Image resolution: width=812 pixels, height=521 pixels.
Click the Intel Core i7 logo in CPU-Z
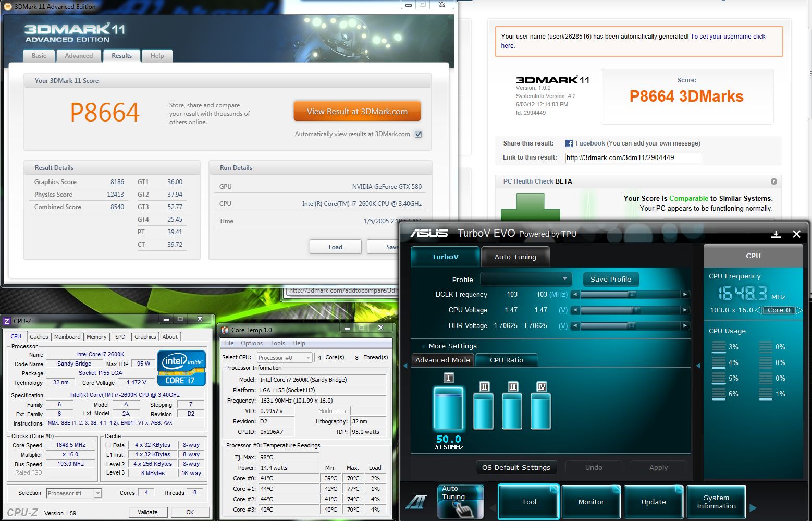182,368
